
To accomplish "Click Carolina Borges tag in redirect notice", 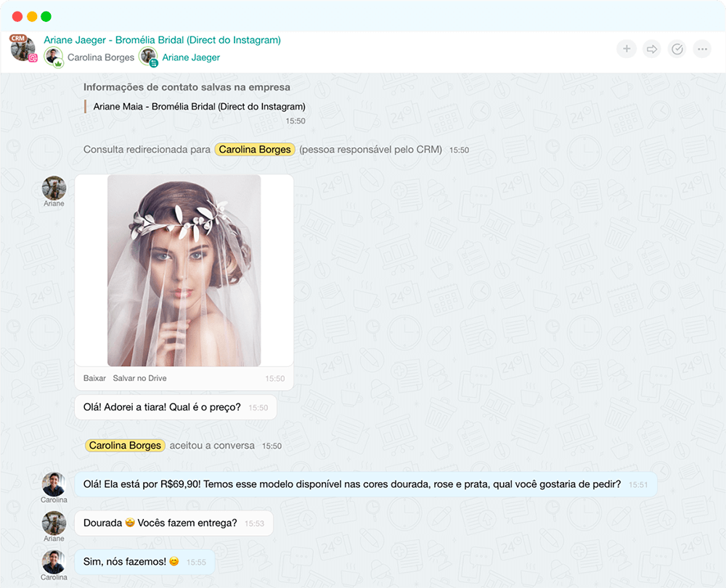I will pyautogui.click(x=254, y=150).
